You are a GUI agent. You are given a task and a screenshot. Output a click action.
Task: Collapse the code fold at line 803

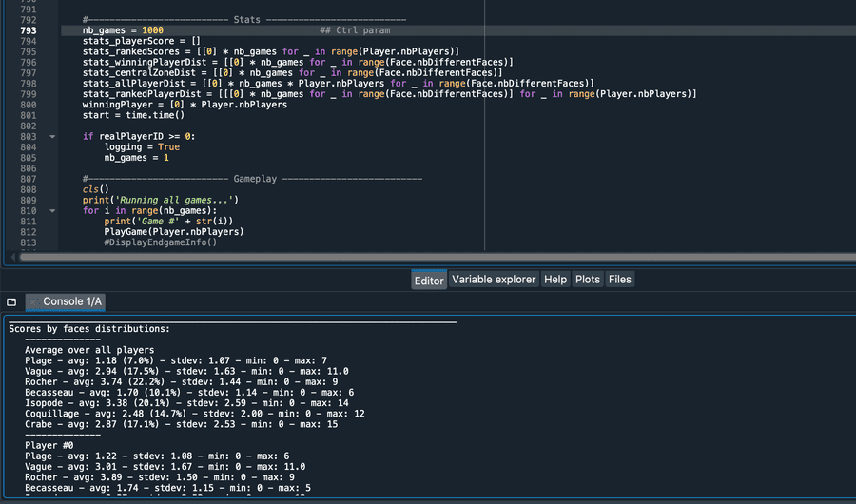click(x=52, y=137)
